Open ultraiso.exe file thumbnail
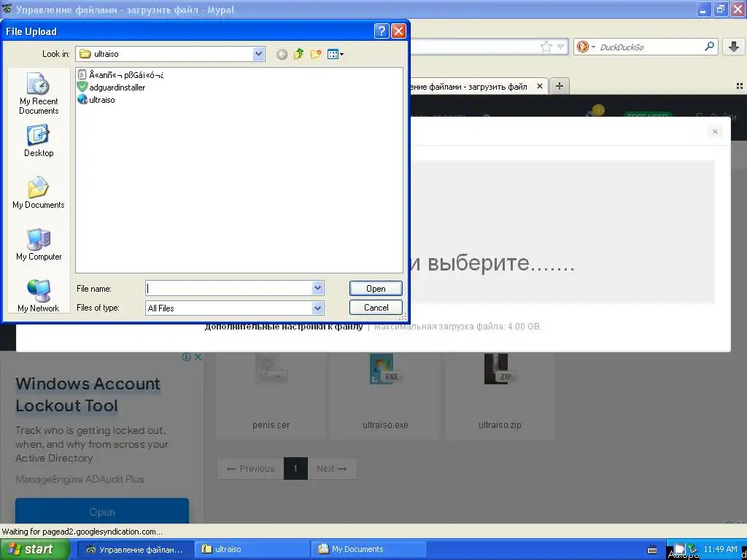Image resolution: width=747 pixels, height=560 pixels. pos(385,396)
